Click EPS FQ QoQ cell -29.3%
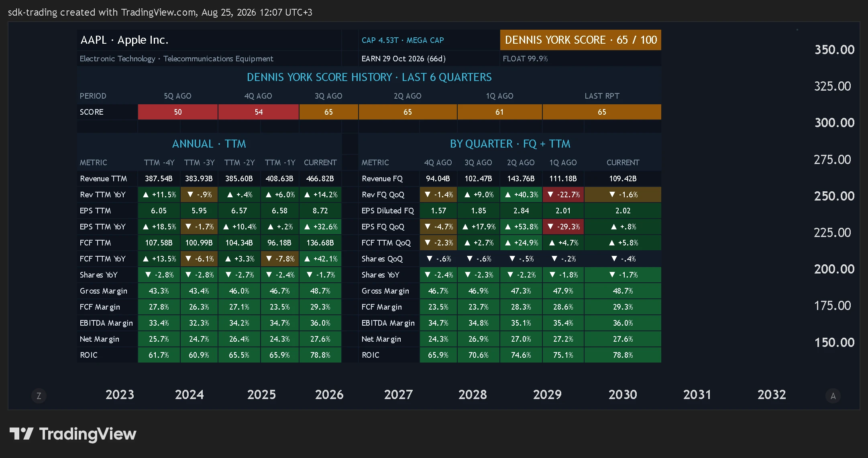Viewport: 868px width, 458px height. click(x=563, y=227)
